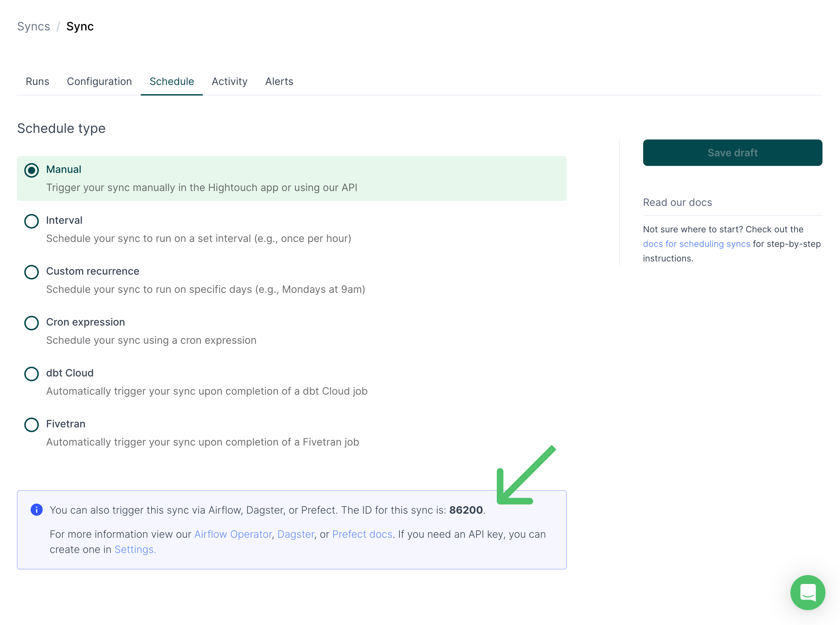Navigate back to Syncs breadcrumb
This screenshot has width=840, height=625.
(34, 26)
